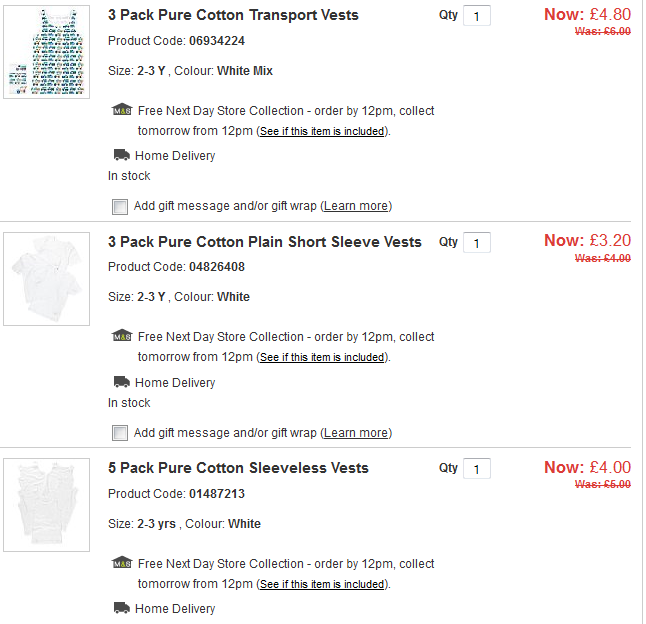Screen dimensions: 646x624
Task: Tick gift message checkbox for Short Sleeve Vests
Action: [x=120, y=433]
